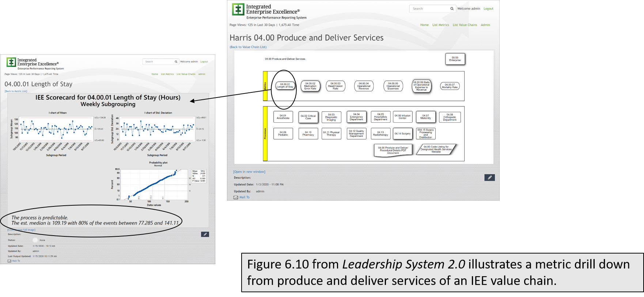
Task: Click the 'Open in new window' link
Action: (249, 172)
